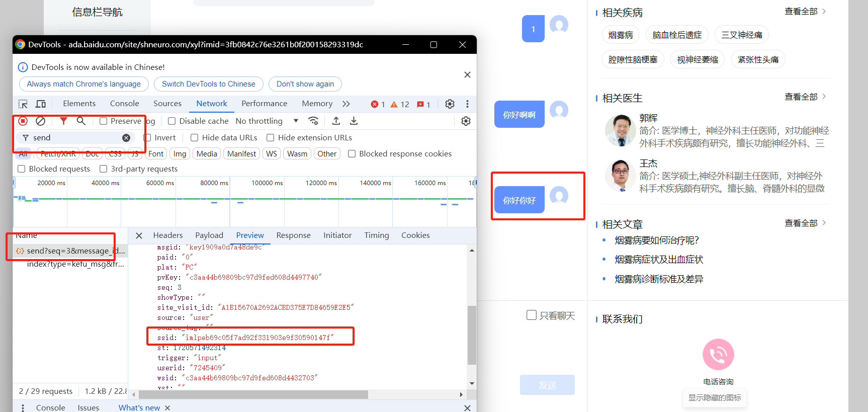The width and height of the screenshot is (868, 412).
Task: Switch to the Console tab
Action: pyautogui.click(x=124, y=104)
